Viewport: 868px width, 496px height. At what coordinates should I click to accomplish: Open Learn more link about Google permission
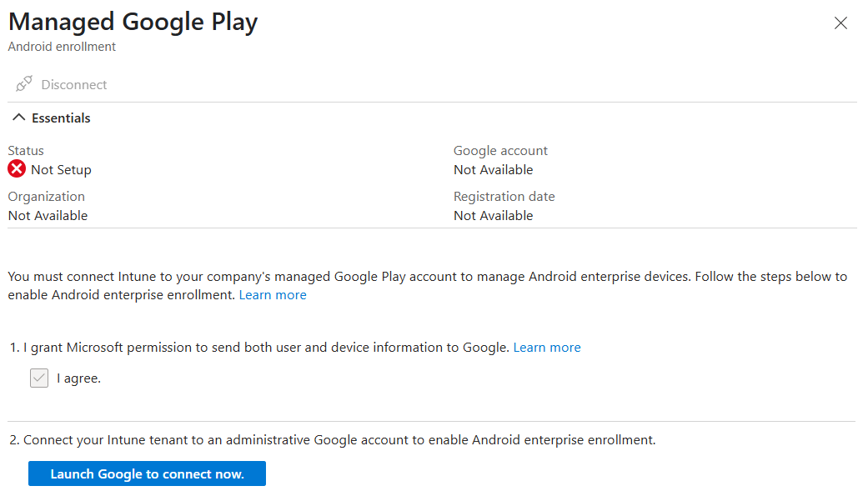(547, 348)
